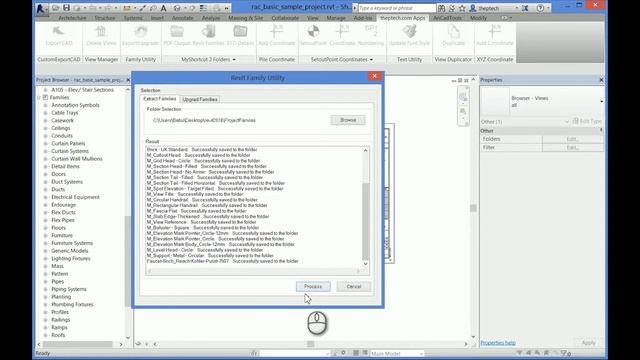Screen dimensions: 640x360
Task: Click the SetoutPoint ribbon icon
Action: pos(313,36)
